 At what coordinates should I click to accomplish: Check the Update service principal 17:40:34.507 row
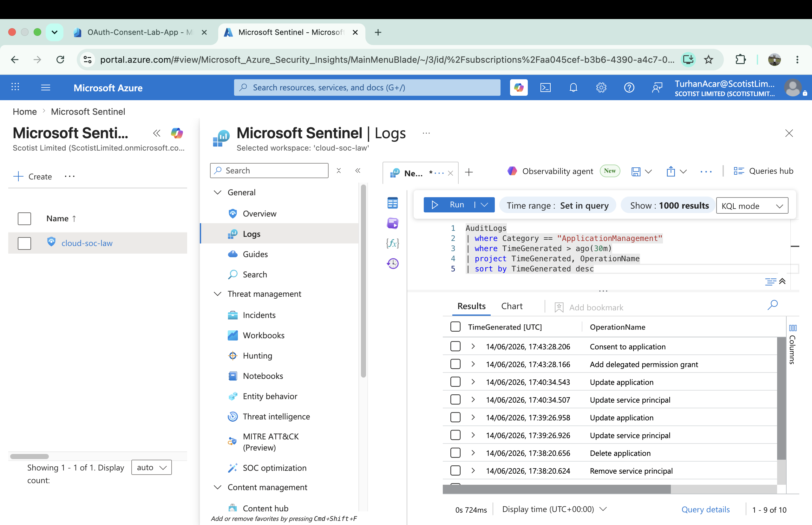[x=455, y=399]
